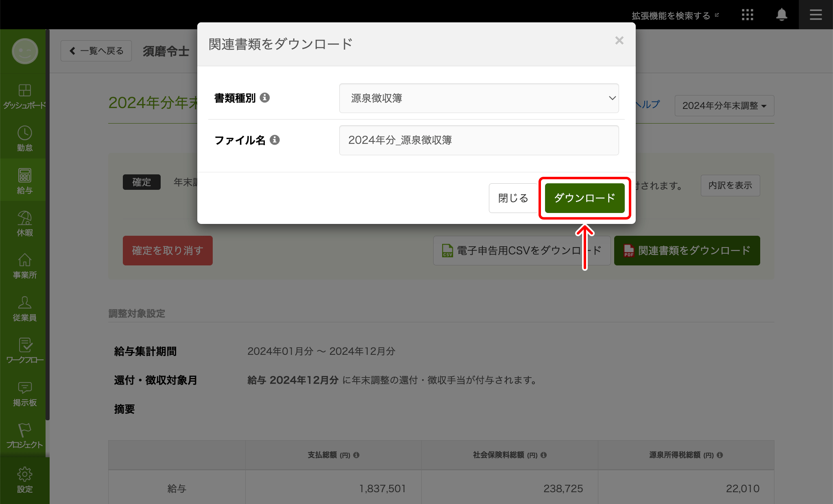Click the 閉じる button in the dialog
833x504 pixels.
pyautogui.click(x=513, y=198)
